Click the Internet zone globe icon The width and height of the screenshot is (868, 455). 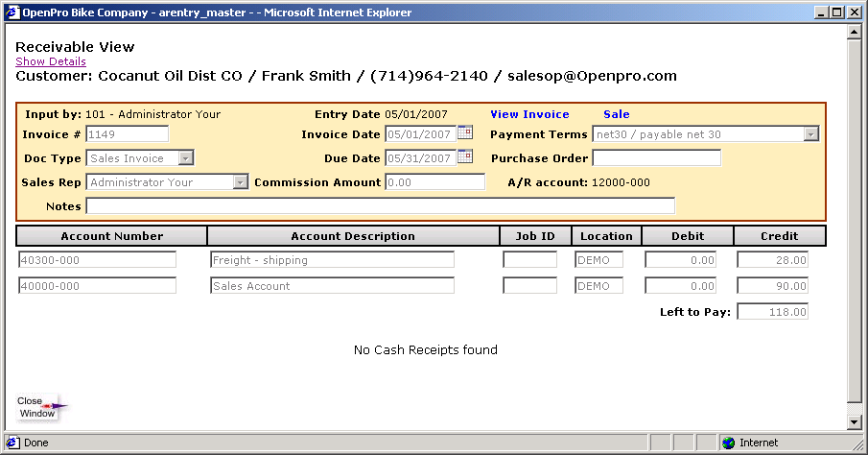[x=728, y=443]
